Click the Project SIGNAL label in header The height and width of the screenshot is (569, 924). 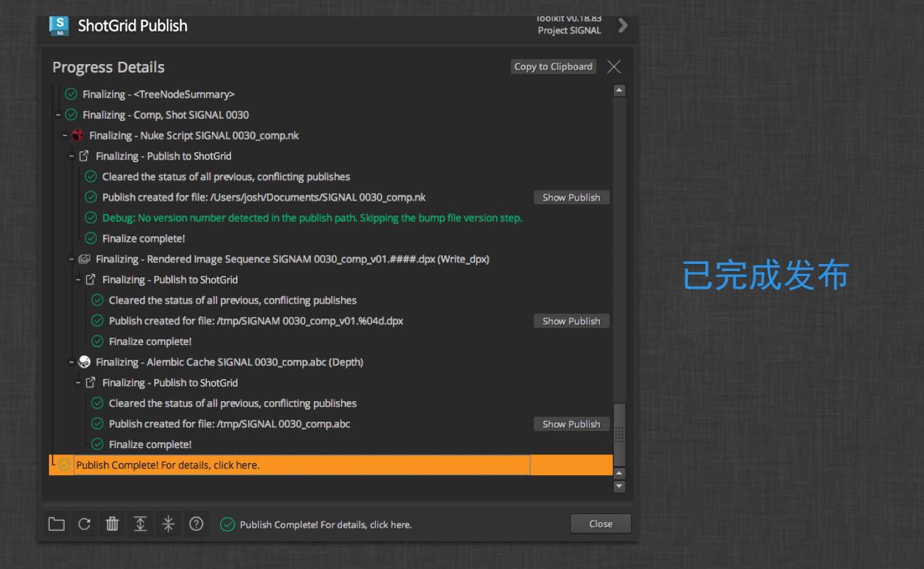point(569,31)
